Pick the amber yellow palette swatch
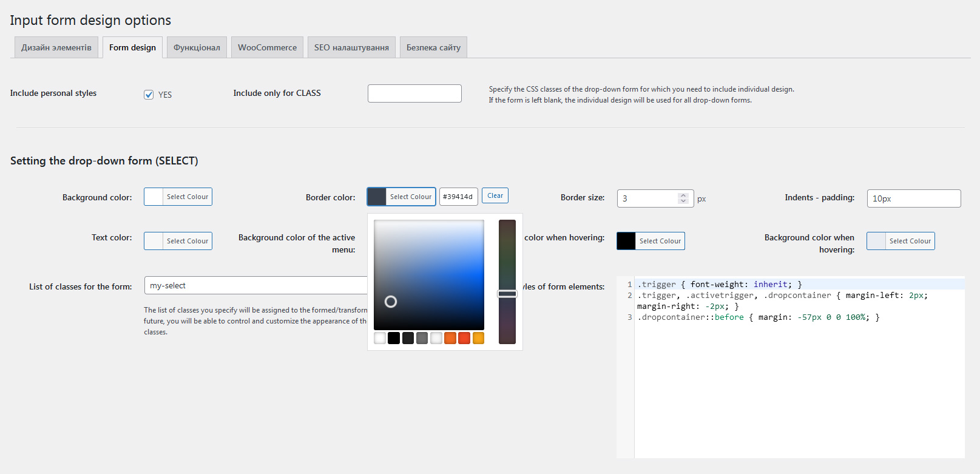The image size is (980, 474). [x=478, y=338]
